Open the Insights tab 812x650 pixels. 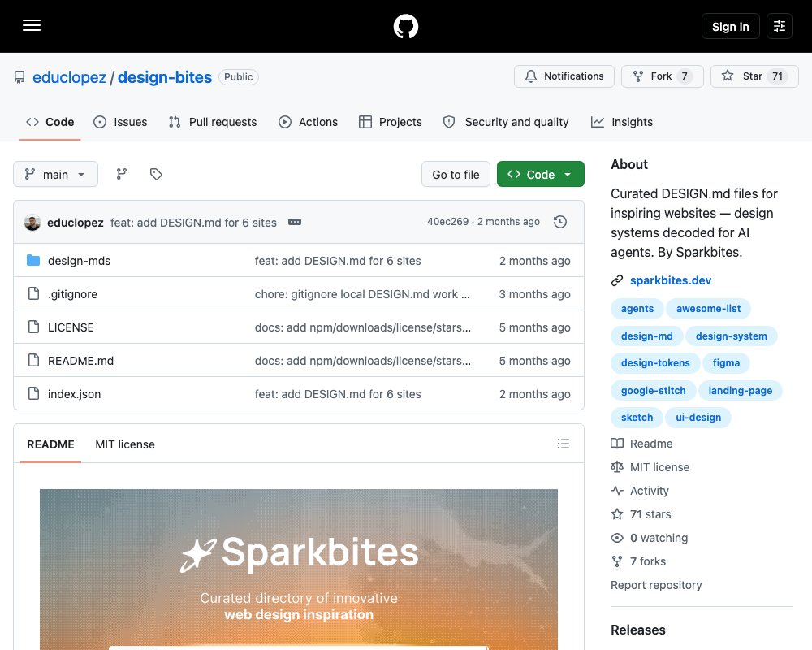622,122
